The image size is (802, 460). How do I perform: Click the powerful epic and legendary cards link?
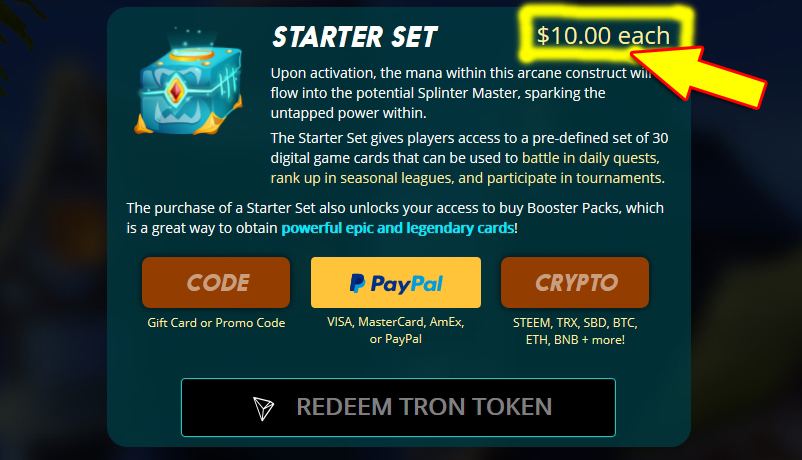[x=397, y=228]
